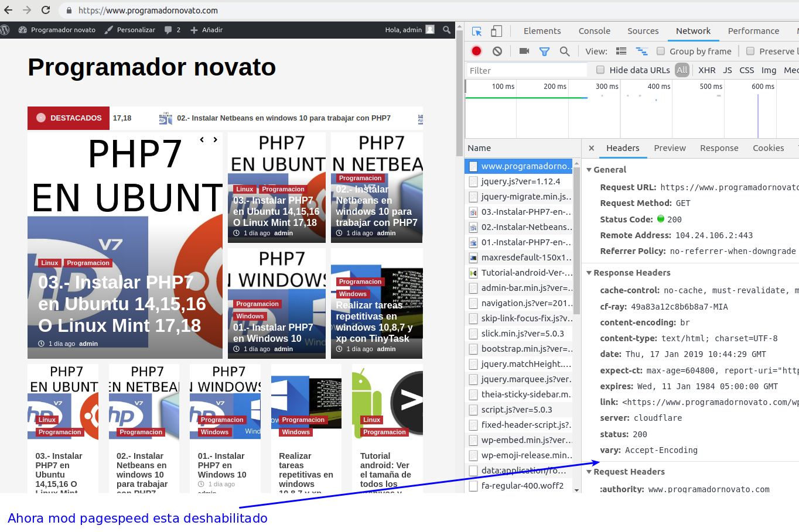799x532 pixels.
Task: Toggle the device toolbar icon in DevTools
Action: coord(496,31)
